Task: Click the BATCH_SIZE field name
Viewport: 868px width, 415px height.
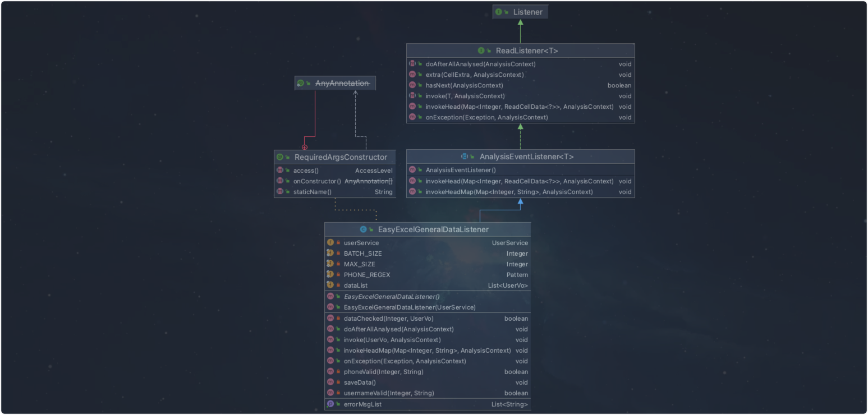Action: 362,253
